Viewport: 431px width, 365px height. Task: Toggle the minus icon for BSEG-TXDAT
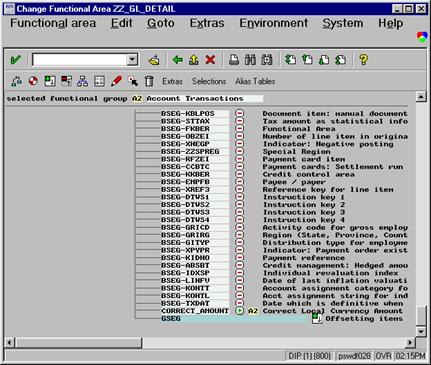(239, 303)
